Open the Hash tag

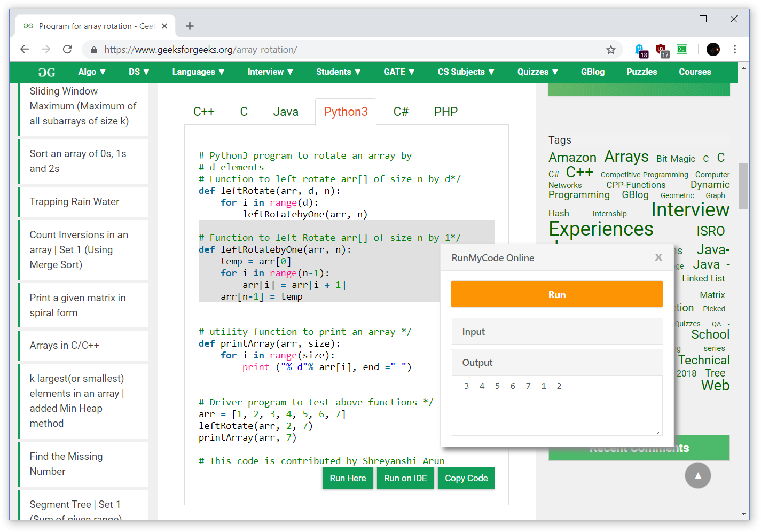coord(559,213)
